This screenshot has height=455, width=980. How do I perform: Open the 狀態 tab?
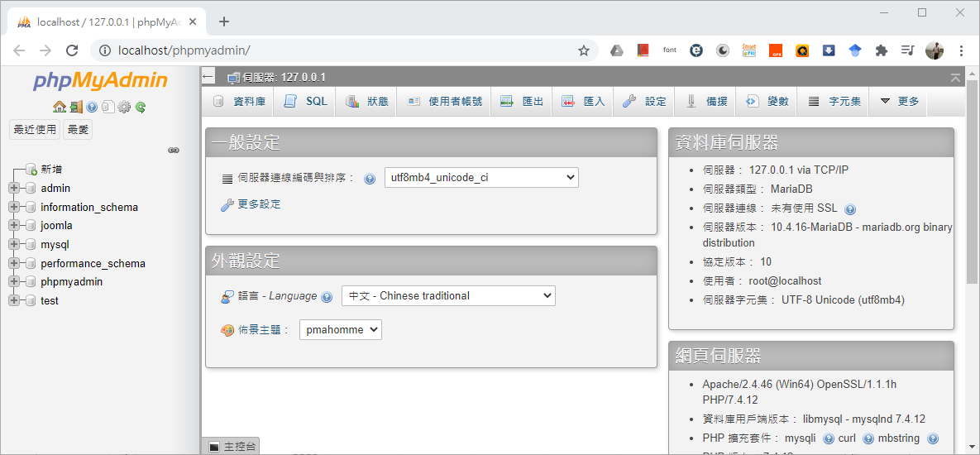[366, 101]
